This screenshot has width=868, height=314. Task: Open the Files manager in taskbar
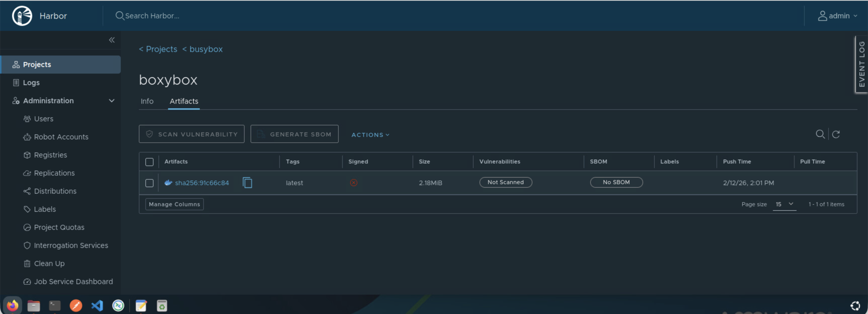click(34, 306)
